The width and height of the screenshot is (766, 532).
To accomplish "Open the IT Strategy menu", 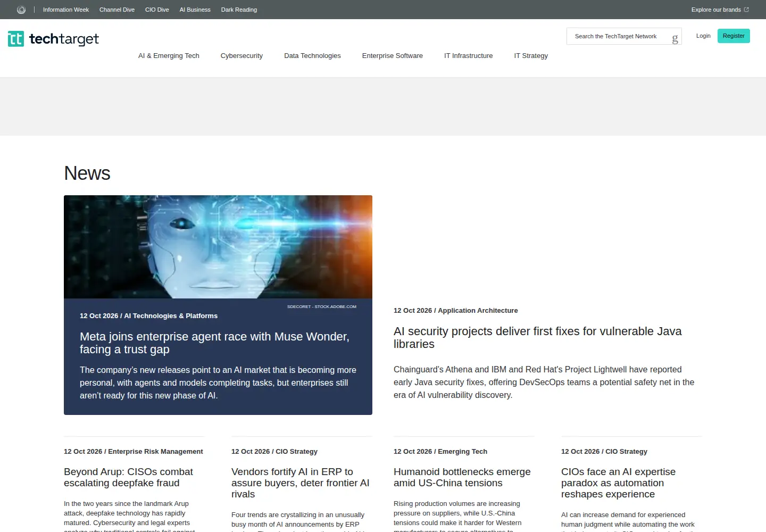I will (531, 55).
